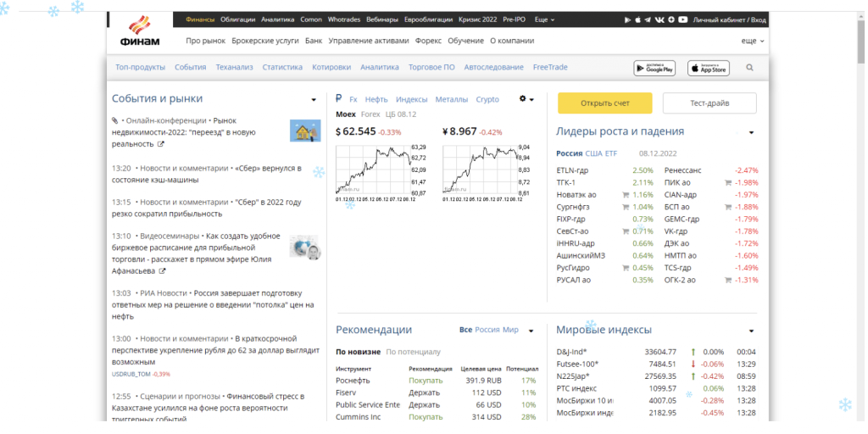
Task: Open Личный кабинет / Вход link
Action: coord(729,19)
